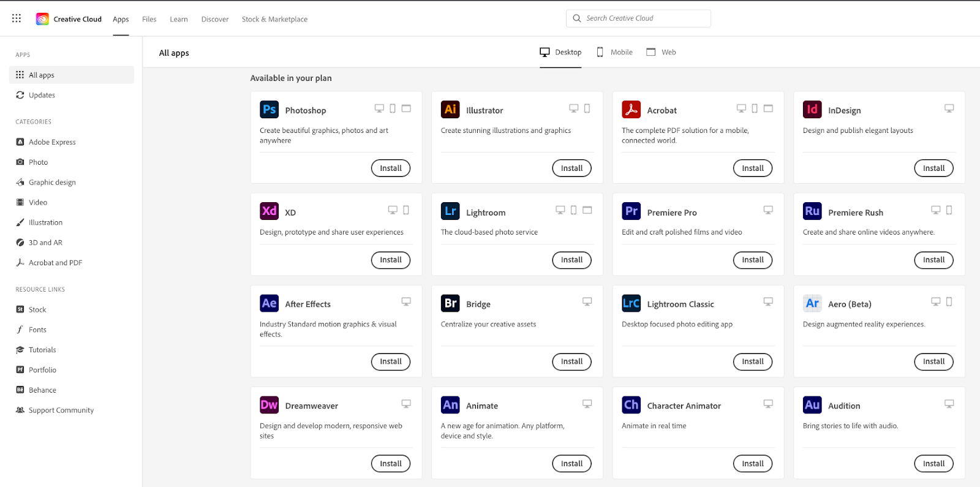Image resolution: width=980 pixels, height=487 pixels.
Task: Click the XD app icon
Action: [x=269, y=211]
